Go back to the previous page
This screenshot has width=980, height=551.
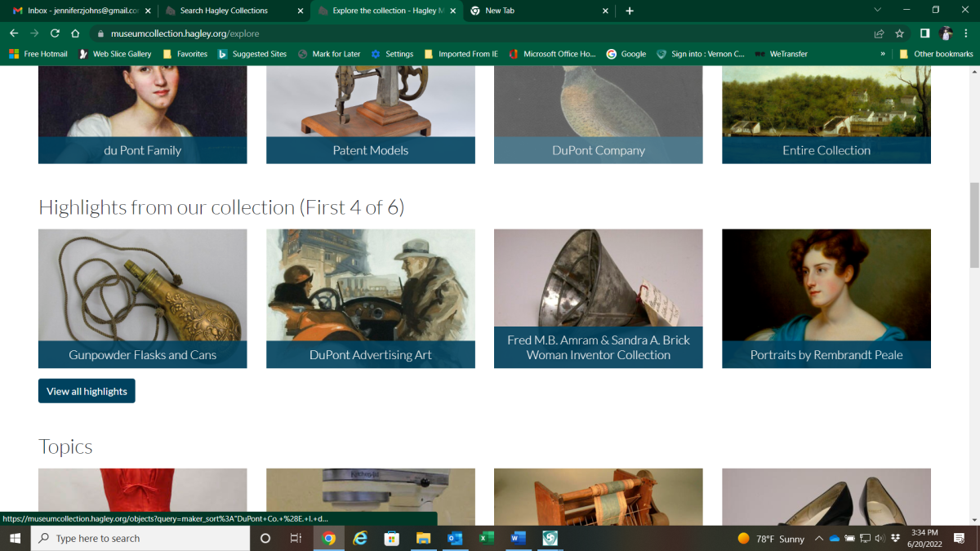pyautogui.click(x=14, y=33)
